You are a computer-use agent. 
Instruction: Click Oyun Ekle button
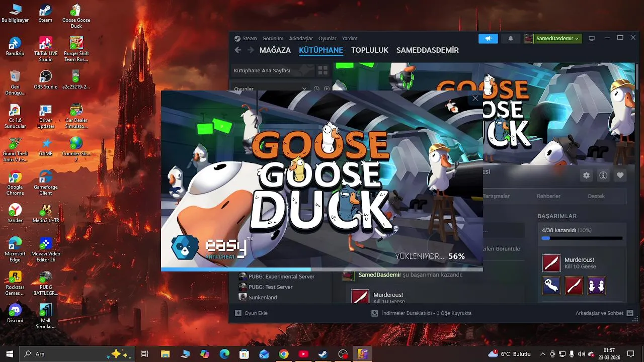(252, 313)
